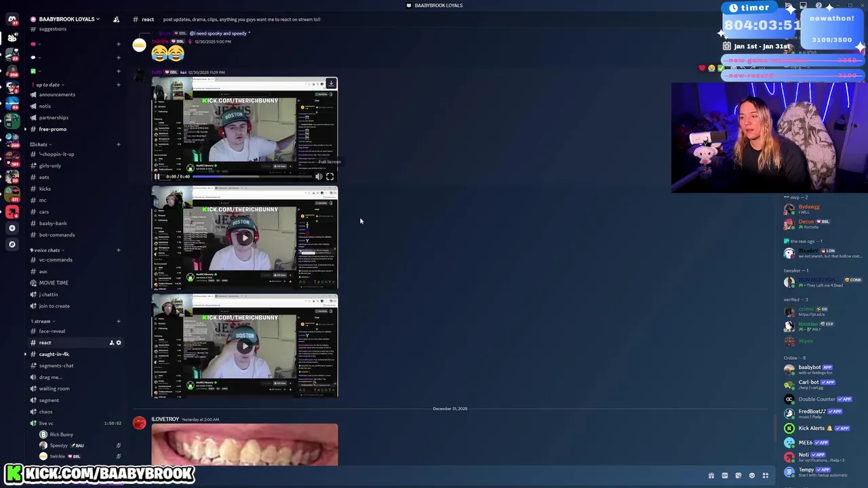Enter full screen on first video

coord(330,176)
